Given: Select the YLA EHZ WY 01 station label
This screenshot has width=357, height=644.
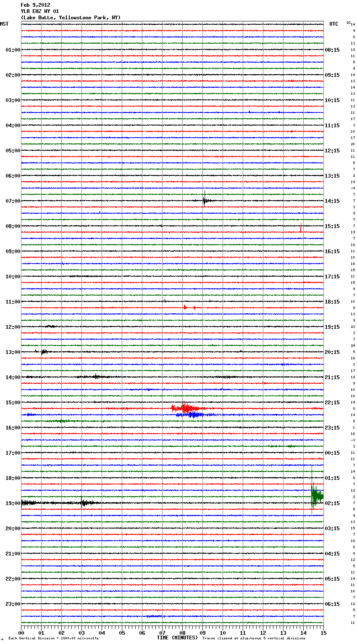Looking at the screenshot, I should point(40,11).
